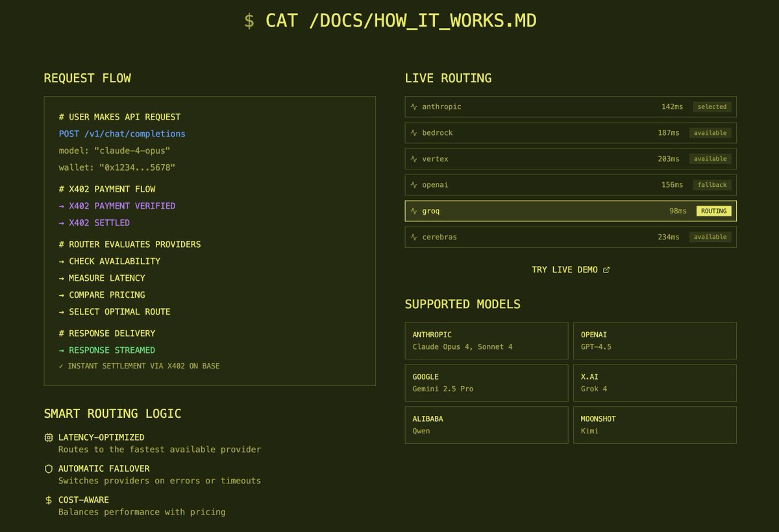779x532 pixels.
Task: Click the # ROUTER EVALUATES PROVIDERS comment
Action: [130, 244]
